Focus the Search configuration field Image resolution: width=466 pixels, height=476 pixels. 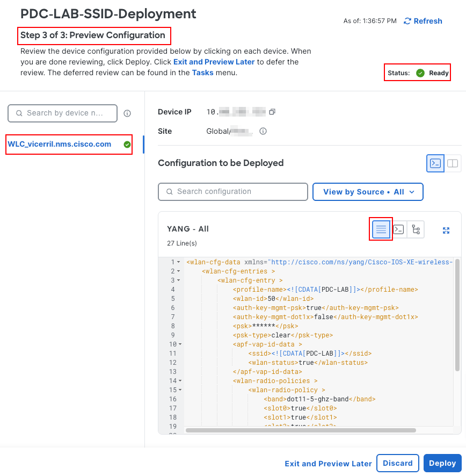(x=233, y=192)
